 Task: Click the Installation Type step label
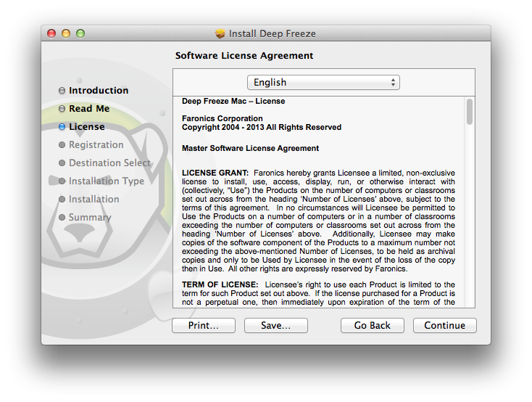pos(107,181)
